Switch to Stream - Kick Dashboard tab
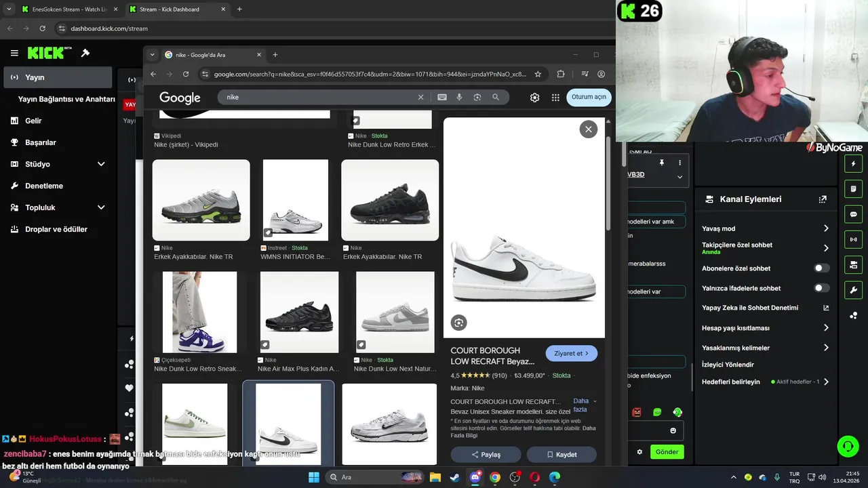Image resolution: width=868 pixels, height=488 pixels. [176, 9]
